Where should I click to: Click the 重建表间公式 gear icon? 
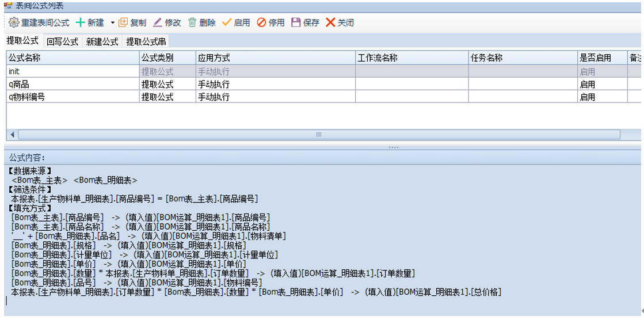pyautogui.click(x=14, y=23)
